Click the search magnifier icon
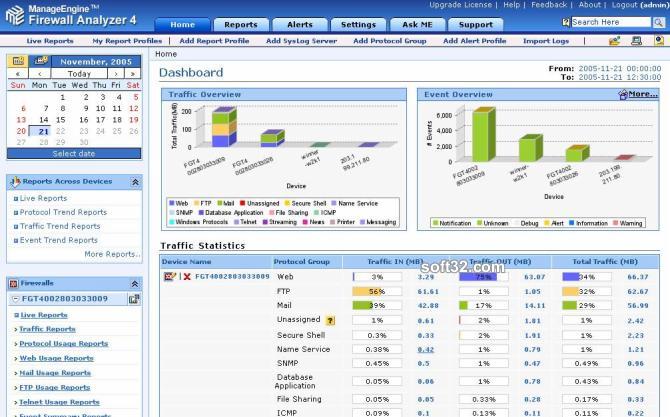Image resolution: width=670 pixels, height=417 pixels. click(x=658, y=22)
